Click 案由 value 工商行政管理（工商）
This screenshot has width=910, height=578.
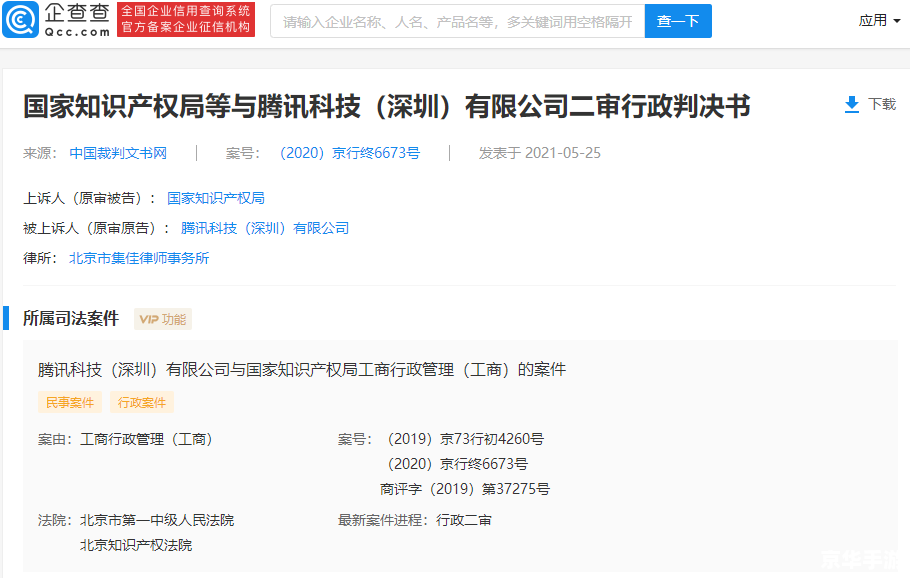146,439
